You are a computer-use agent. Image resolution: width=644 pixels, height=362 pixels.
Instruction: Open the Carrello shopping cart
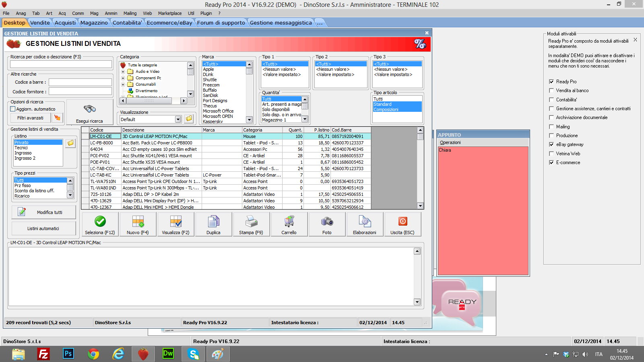[x=289, y=224]
